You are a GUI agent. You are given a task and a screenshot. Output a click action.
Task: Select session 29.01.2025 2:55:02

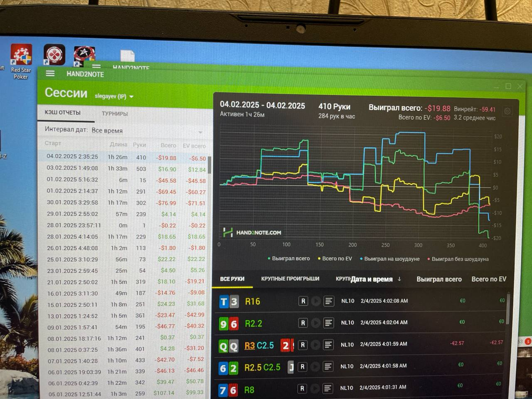tap(125, 214)
